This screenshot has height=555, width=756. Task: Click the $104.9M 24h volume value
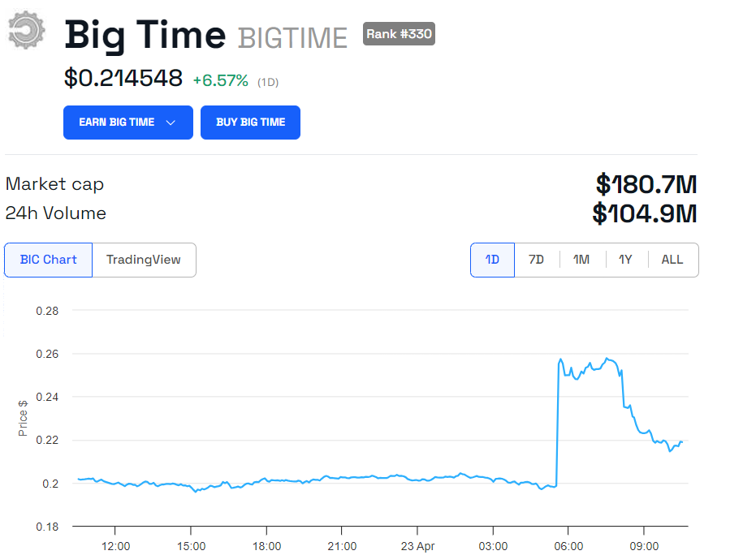click(645, 213)
